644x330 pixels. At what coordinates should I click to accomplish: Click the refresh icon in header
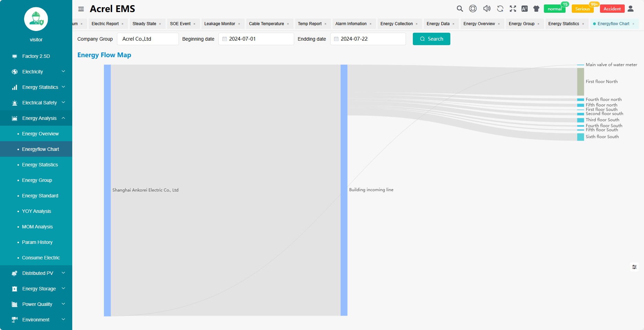pos(500,9)
